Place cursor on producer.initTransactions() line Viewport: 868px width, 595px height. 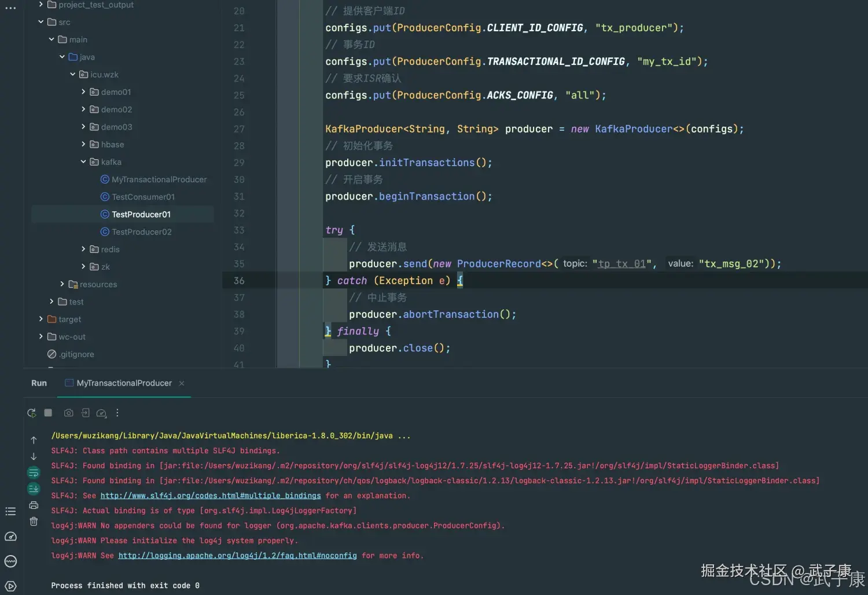pos(409,163)
